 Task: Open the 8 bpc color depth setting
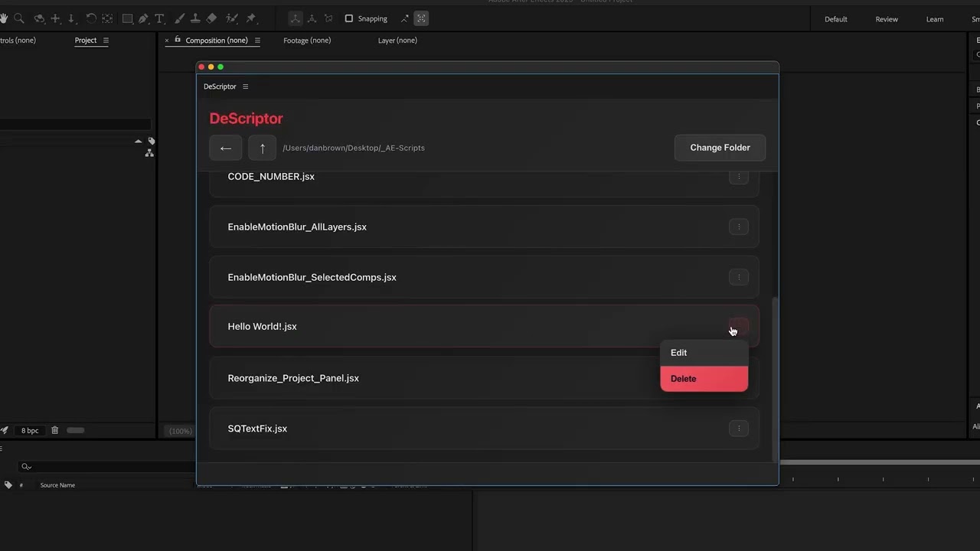pos(30,430)
